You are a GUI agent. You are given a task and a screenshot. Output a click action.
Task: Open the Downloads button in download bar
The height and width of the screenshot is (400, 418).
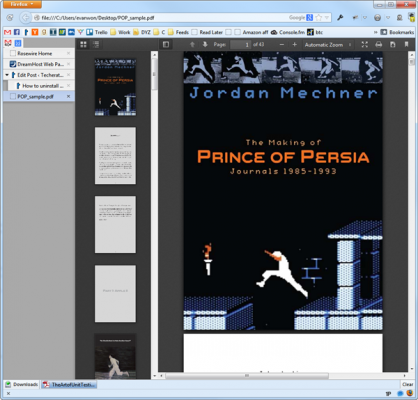click(22, 384)
